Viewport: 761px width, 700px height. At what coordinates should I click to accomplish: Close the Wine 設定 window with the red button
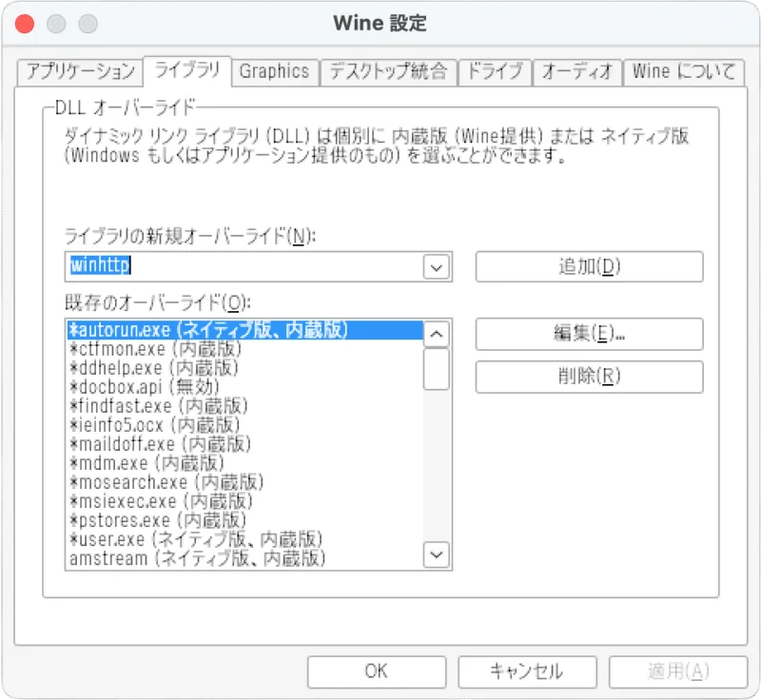(25, 23)
